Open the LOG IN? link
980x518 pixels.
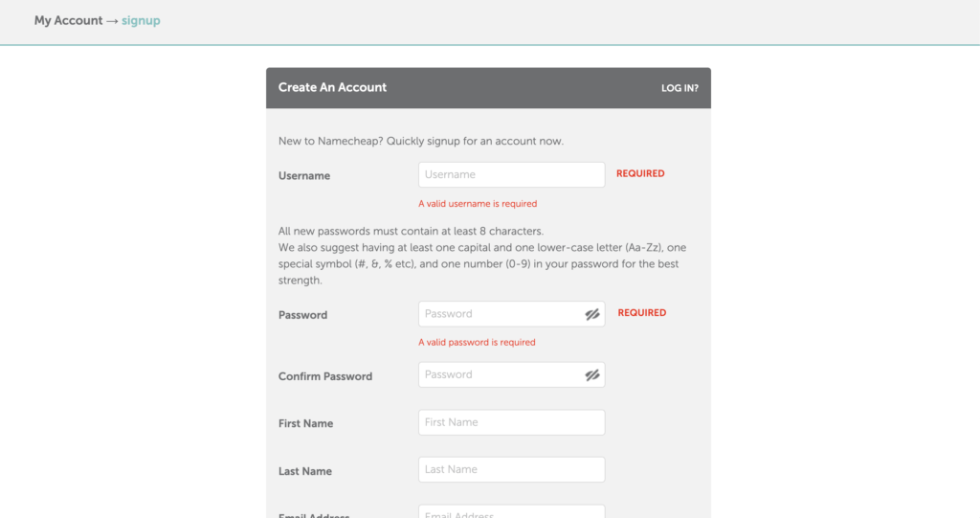click(x=679, y=88)
